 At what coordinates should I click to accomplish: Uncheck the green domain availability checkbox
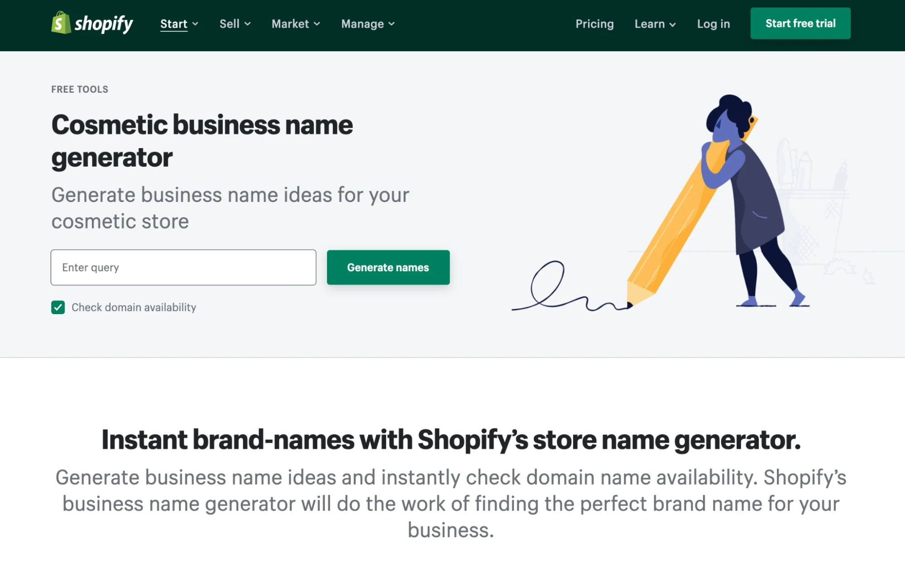58,307
